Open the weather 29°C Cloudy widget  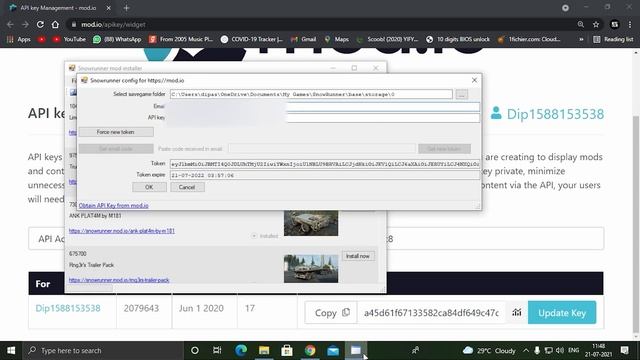coord(489,351)
